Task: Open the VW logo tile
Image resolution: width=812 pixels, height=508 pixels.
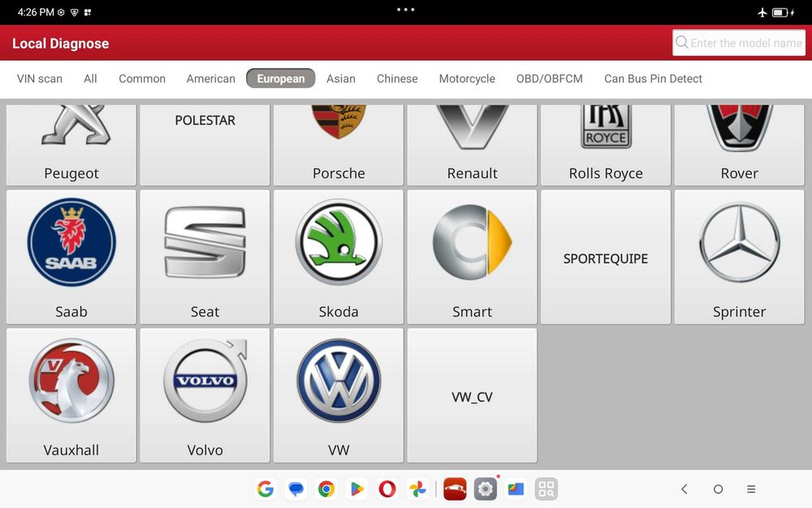Action: (x=339, y=396)
